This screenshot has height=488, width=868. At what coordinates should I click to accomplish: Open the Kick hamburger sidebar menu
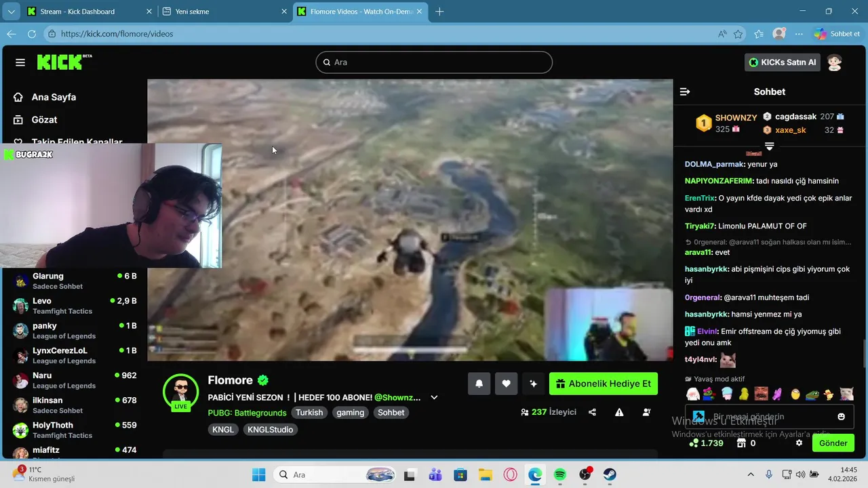pos(20,62)
